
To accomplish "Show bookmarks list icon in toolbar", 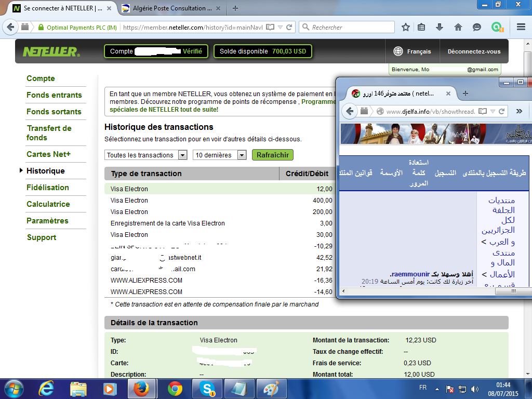I will click(x=421, y=27).
